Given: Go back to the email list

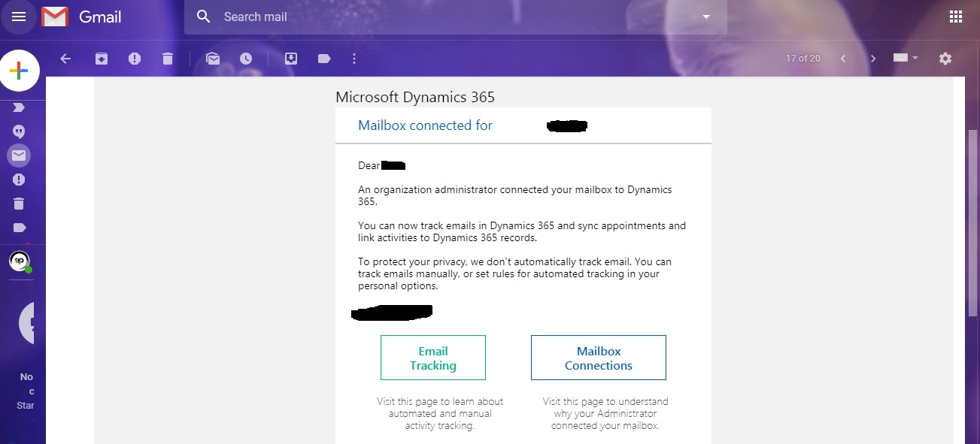Looking at the screenshot, I should 65,59.
